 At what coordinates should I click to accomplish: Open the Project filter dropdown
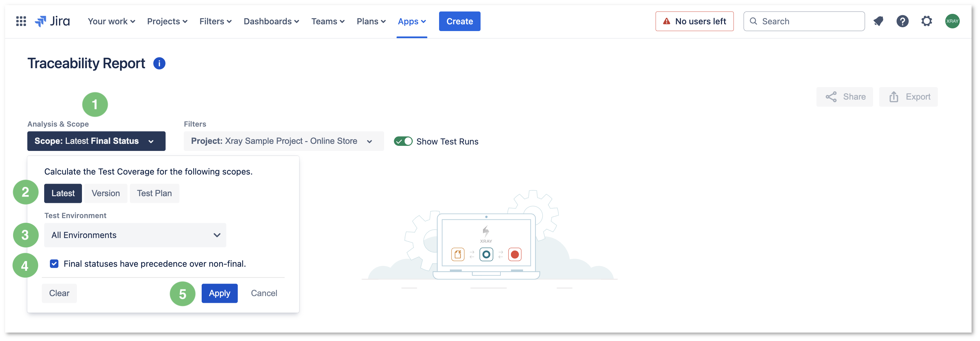click(283, 141)
